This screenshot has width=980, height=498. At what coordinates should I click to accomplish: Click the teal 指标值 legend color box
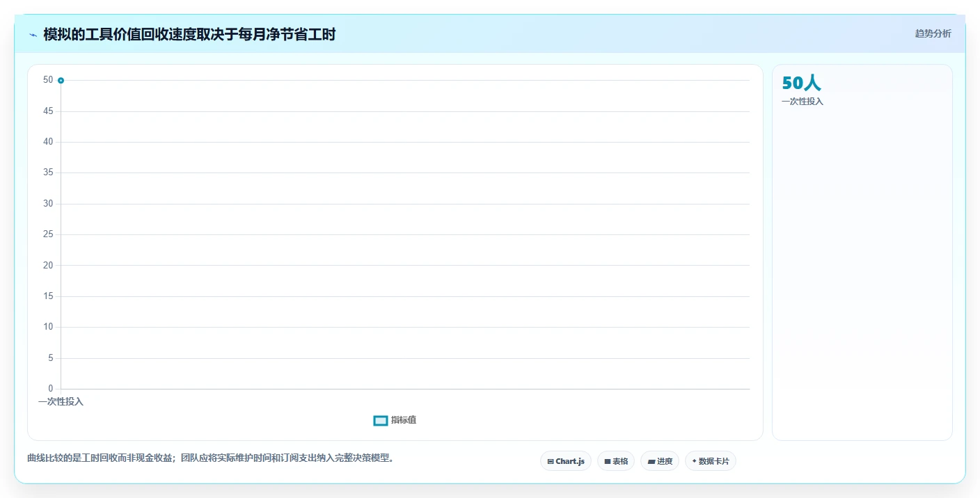pos(380,420)
